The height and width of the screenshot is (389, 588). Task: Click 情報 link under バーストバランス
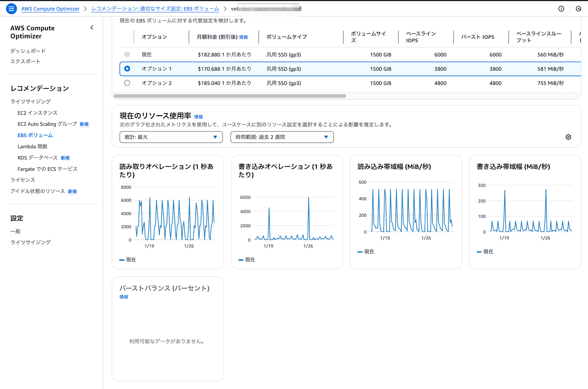(124, 297)
